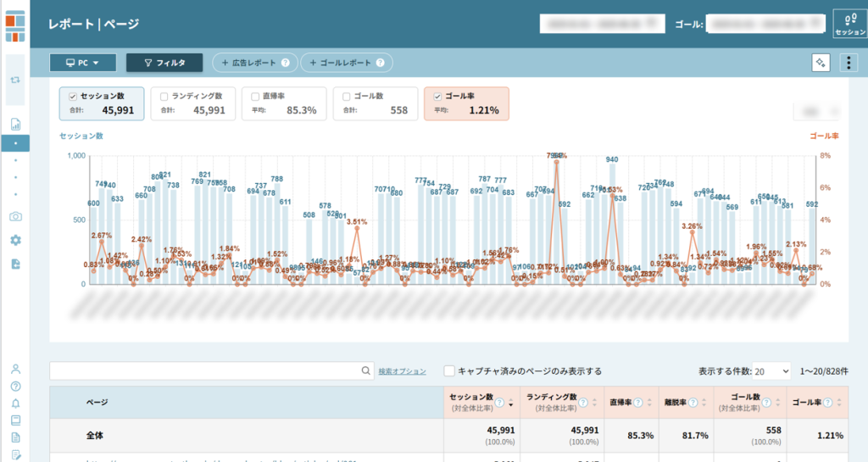Screen dimensions: 868x462
Task: Click the help icon on ゴールレポート button
Action: (380, 63)
